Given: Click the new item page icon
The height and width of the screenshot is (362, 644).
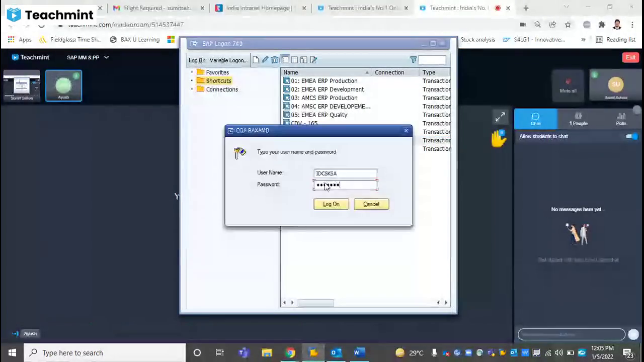Looking at the screenshot, I should [x=256, y=60].
